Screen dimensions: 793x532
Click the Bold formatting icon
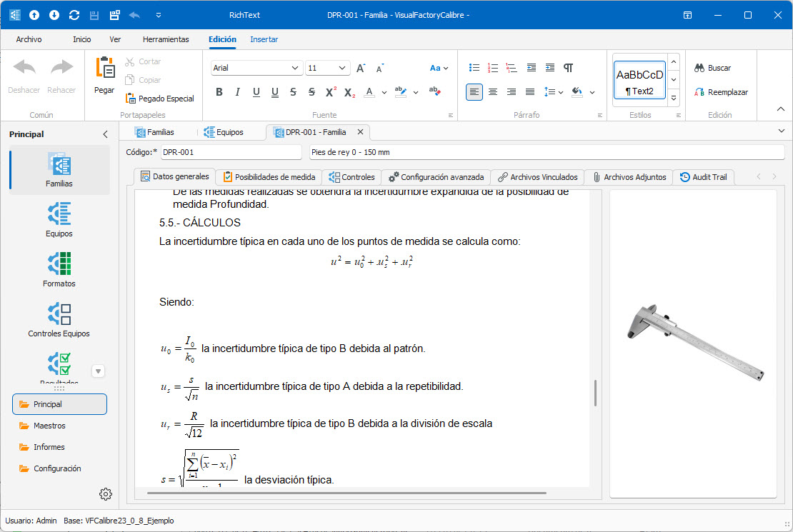(x=219, y=92)
